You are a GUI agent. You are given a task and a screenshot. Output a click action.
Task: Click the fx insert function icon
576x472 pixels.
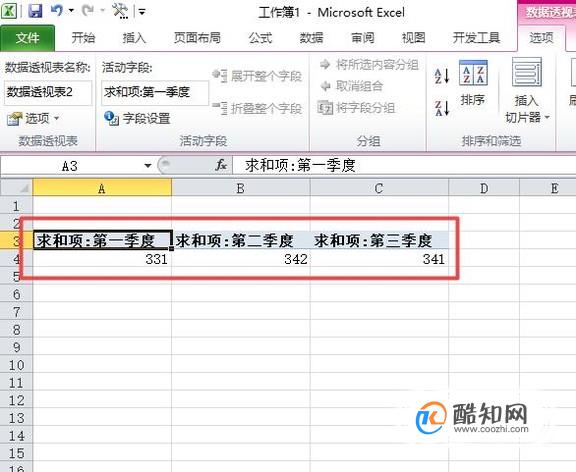(x=221, y=165)
